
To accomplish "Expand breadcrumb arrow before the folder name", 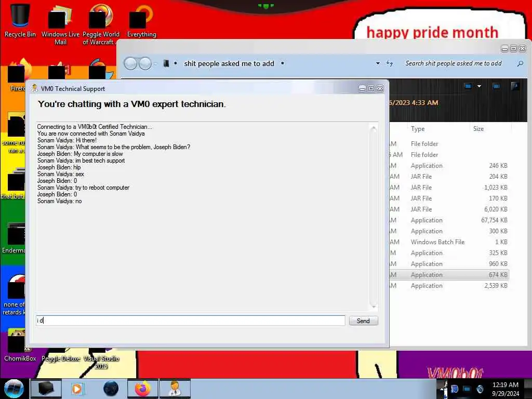I will pyautogui.click(x=176, y=63).
